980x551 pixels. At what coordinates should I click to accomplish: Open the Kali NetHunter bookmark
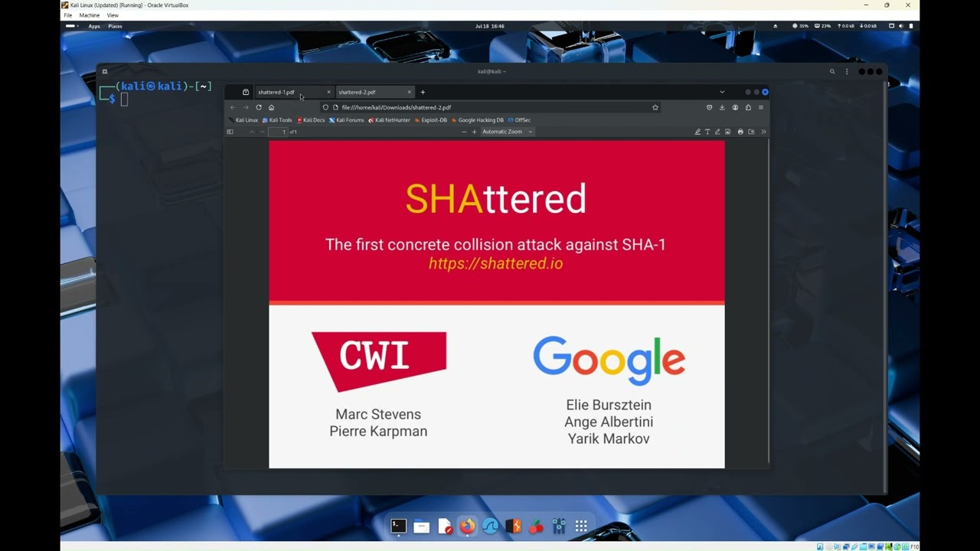[389, 120]
